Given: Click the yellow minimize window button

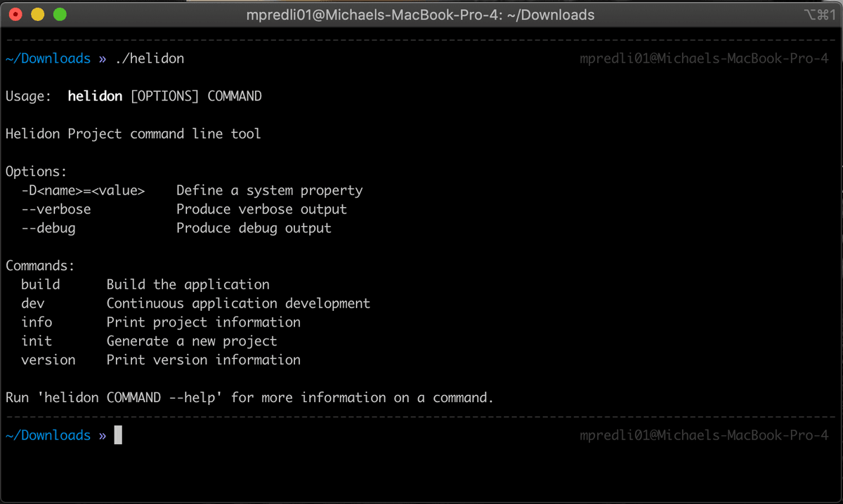Looking at the screenshot, I should pyautogui.click(x=38, y=14).
